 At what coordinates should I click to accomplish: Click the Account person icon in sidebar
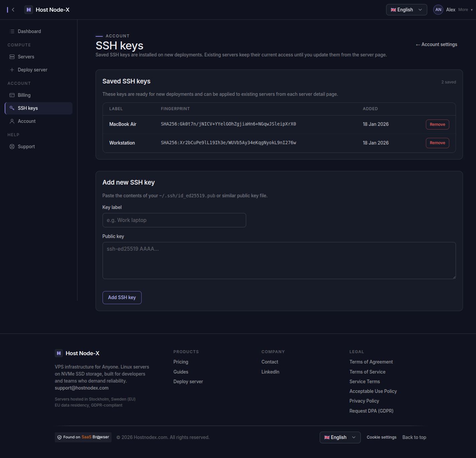[12, 121]
